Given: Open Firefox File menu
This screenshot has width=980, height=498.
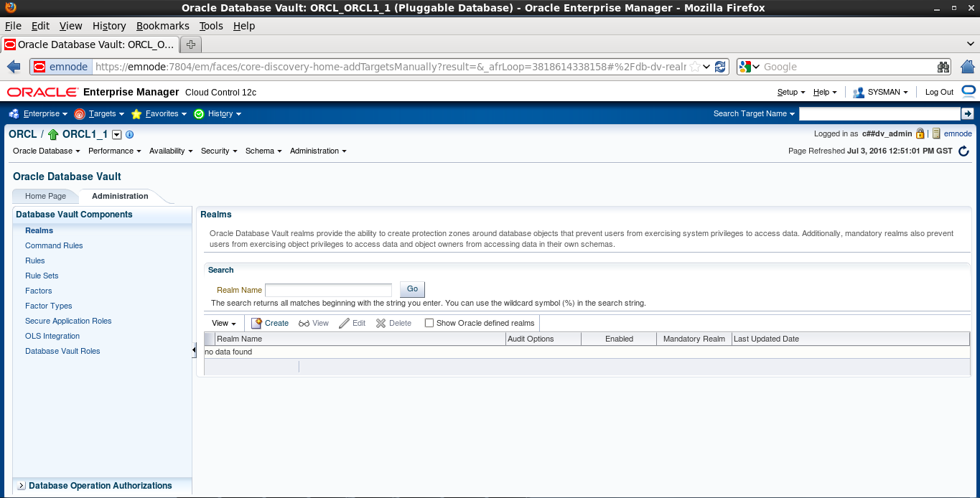Looking at the screenshot, I should 13,26.
